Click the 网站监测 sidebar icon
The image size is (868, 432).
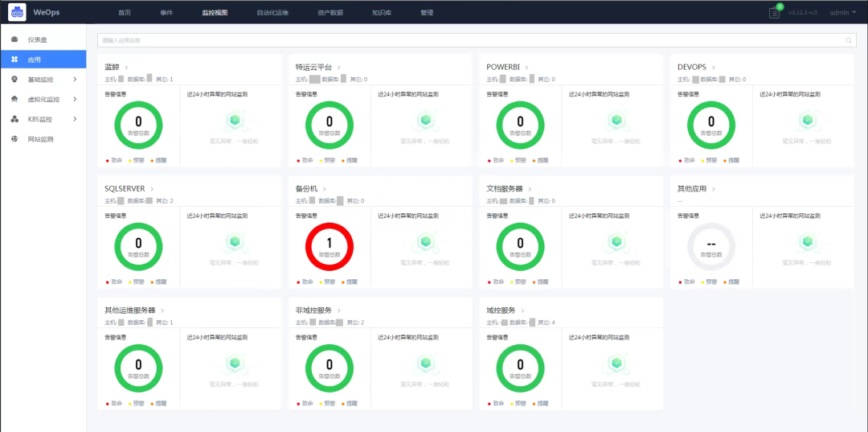15,139
